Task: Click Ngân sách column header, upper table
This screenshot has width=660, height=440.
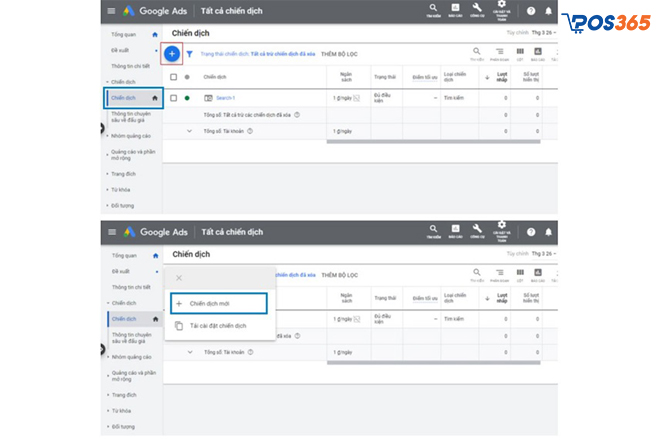Action: pyautogui.click(x=346, y=77)
